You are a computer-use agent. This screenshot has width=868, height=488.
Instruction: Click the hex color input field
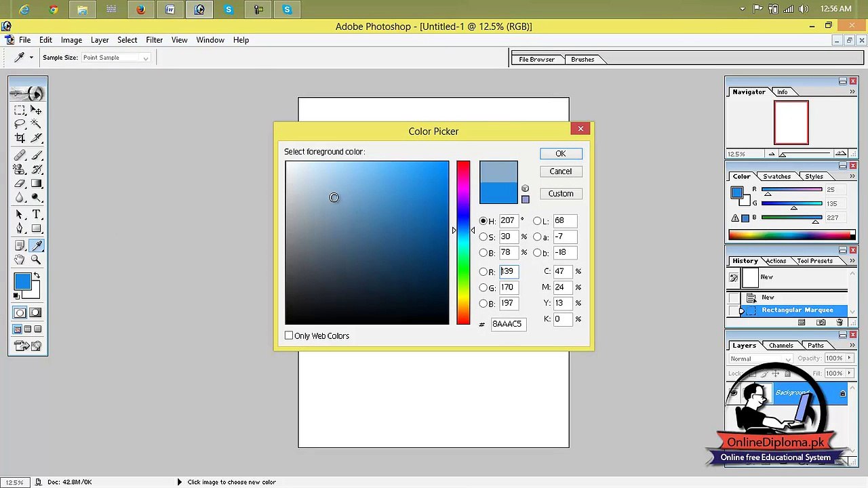pos(507,324)
